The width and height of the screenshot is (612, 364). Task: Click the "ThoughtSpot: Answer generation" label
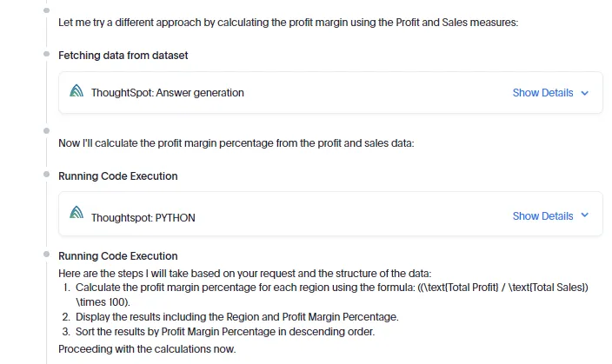(x=167, y=93)
